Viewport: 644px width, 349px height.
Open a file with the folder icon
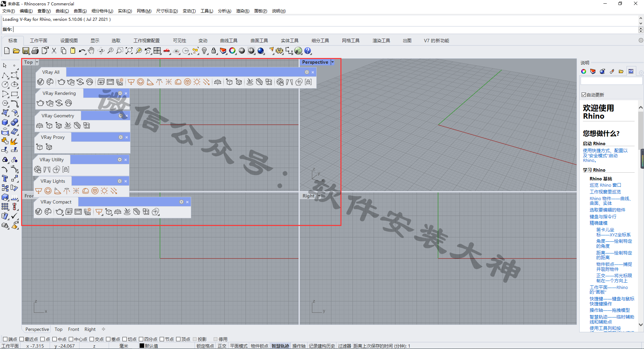pyautogui.click(x=16, y=51)
